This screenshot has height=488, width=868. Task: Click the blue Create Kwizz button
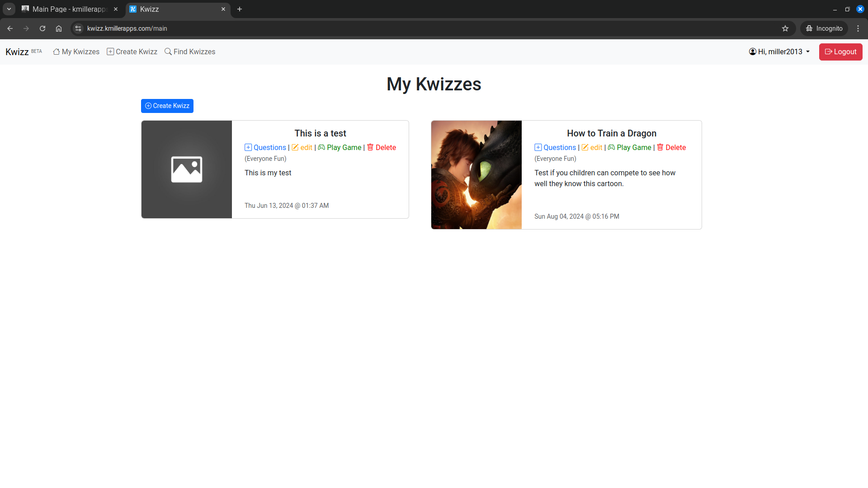[x=167, y=106]
